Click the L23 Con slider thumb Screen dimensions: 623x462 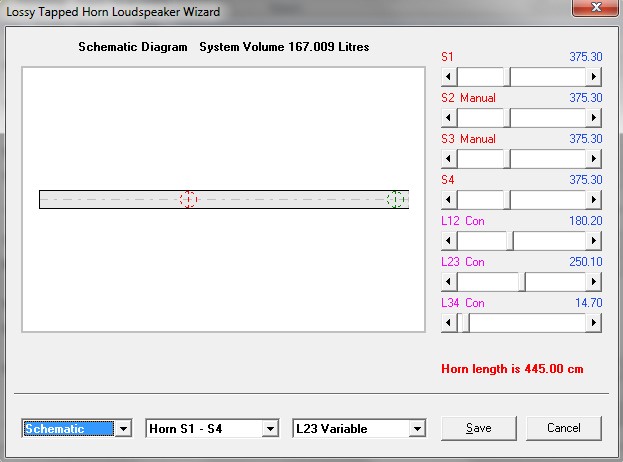[522, 282]
